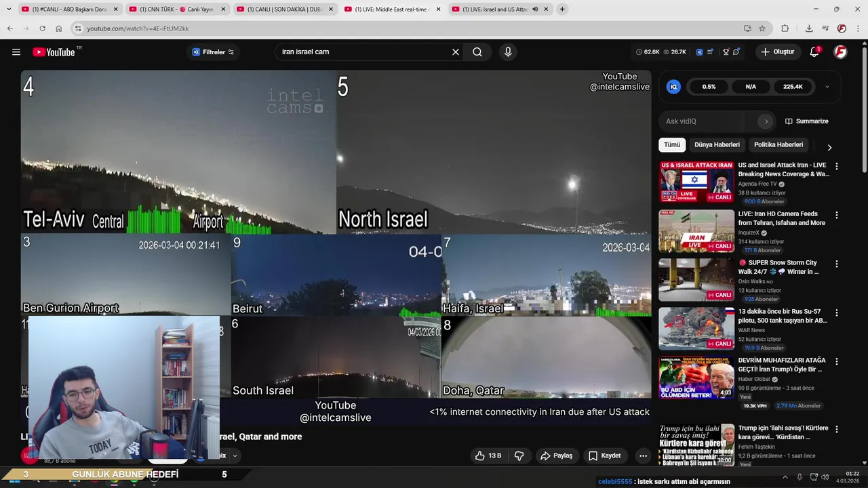868x488 pixels.
Task: Open browser extensions puzzle icon
Action: click(785, 28)
